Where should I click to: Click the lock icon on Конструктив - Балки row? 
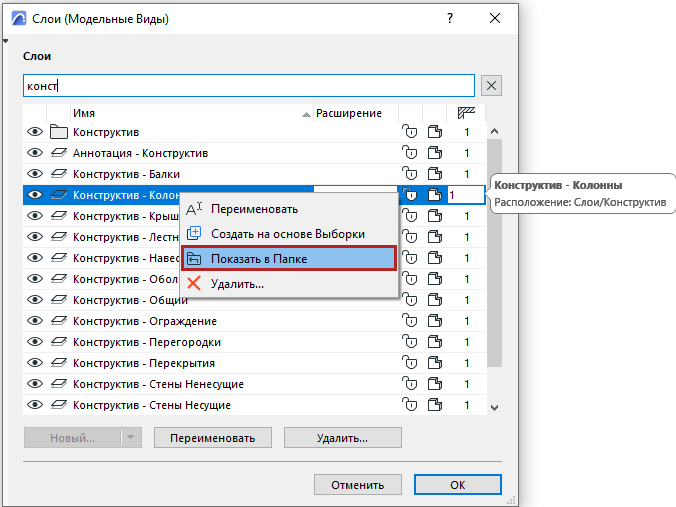(409, 174)
